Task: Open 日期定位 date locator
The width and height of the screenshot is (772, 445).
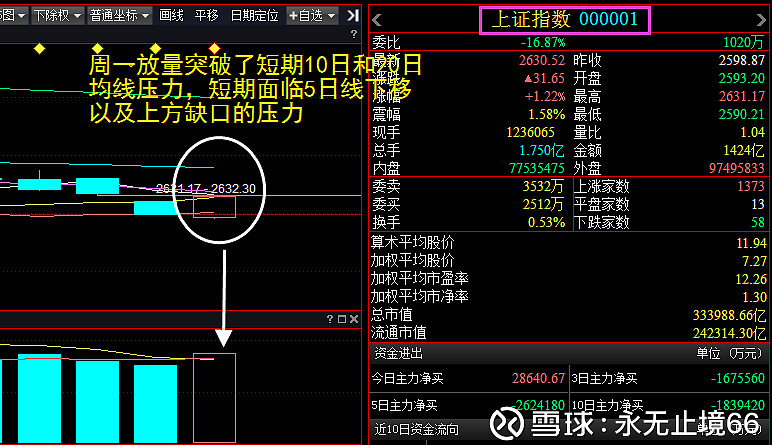Action: 255,16
